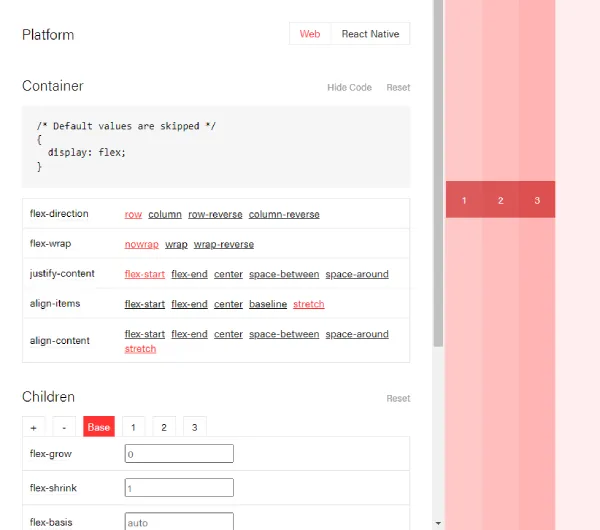Image resolution: width=600 pixels, height=530 pixels.
Task: Open the child 3 tab
Action: (x=194, y=427)
